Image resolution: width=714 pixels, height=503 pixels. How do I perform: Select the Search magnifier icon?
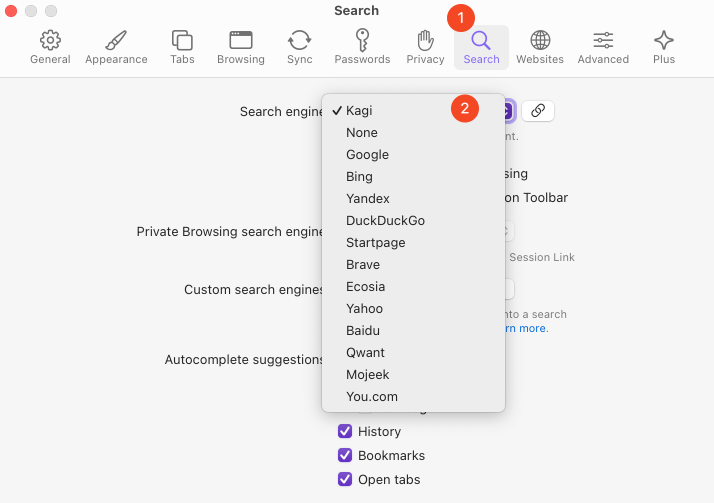point(481,40)
